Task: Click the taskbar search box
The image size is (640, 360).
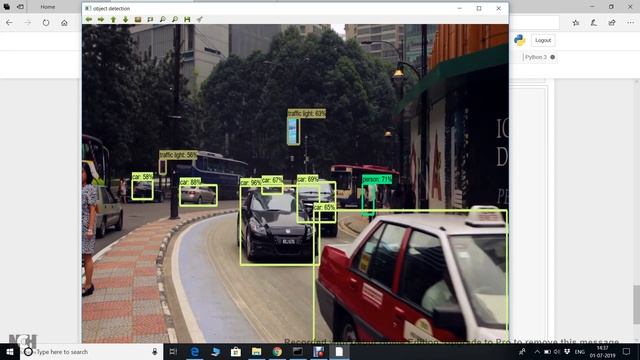Action: tap(91, 352)
